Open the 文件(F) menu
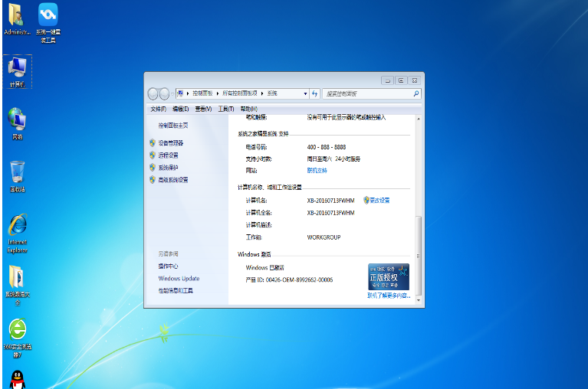This screenshot has width=588, height=389. pyautogui.click(x=158, y=109)
